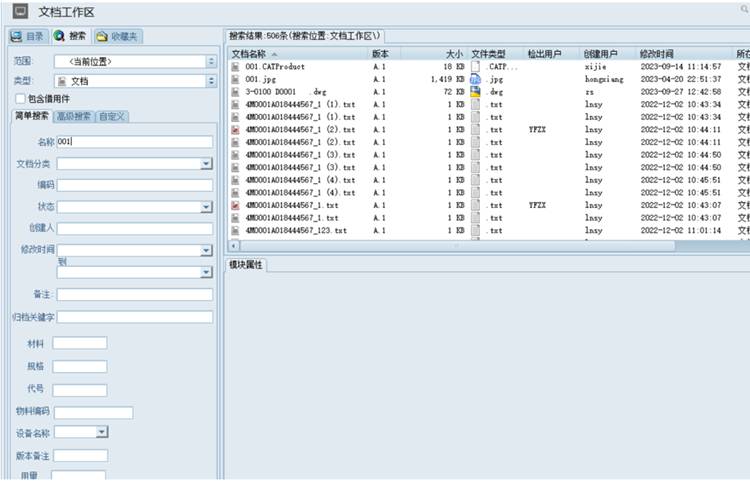
Task: Expand the 文档分类 dropdown
Action: [x=206, y=163]
